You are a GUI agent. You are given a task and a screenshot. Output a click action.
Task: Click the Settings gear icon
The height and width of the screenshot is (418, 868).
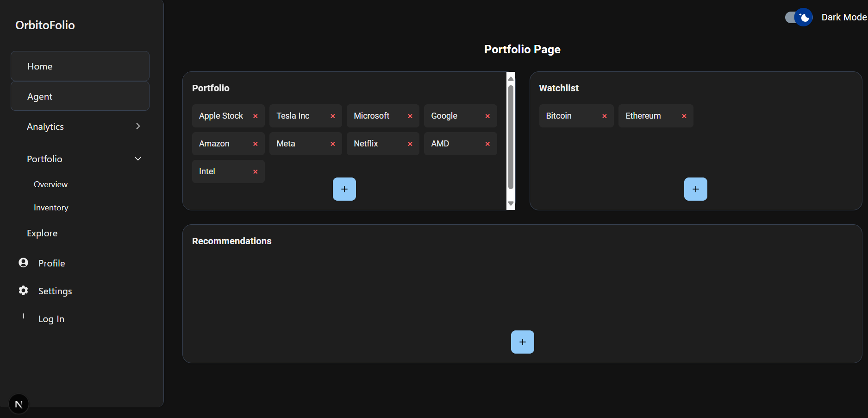(x=23, y=291)
